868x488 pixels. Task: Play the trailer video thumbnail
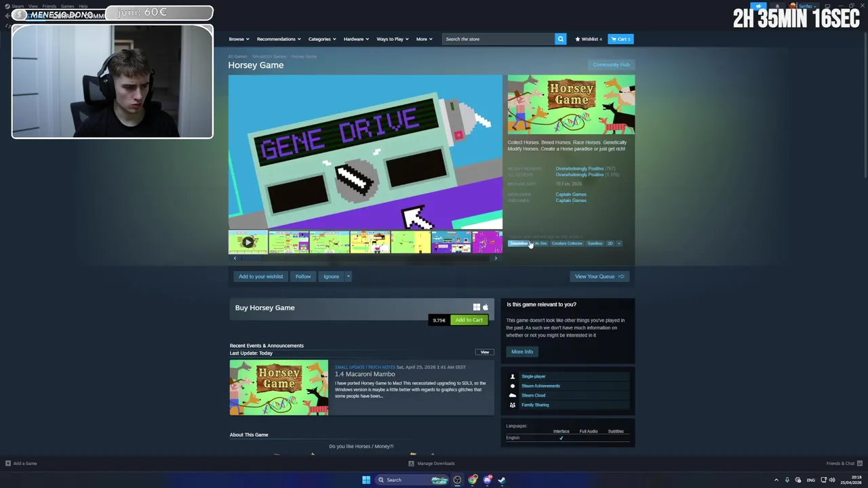pyautogui.click(x=248, y=242)
